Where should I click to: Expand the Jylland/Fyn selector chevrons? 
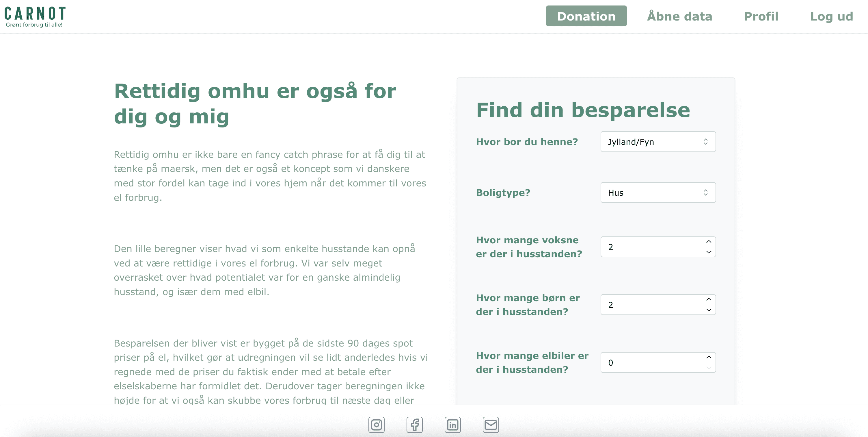[706, 142]
